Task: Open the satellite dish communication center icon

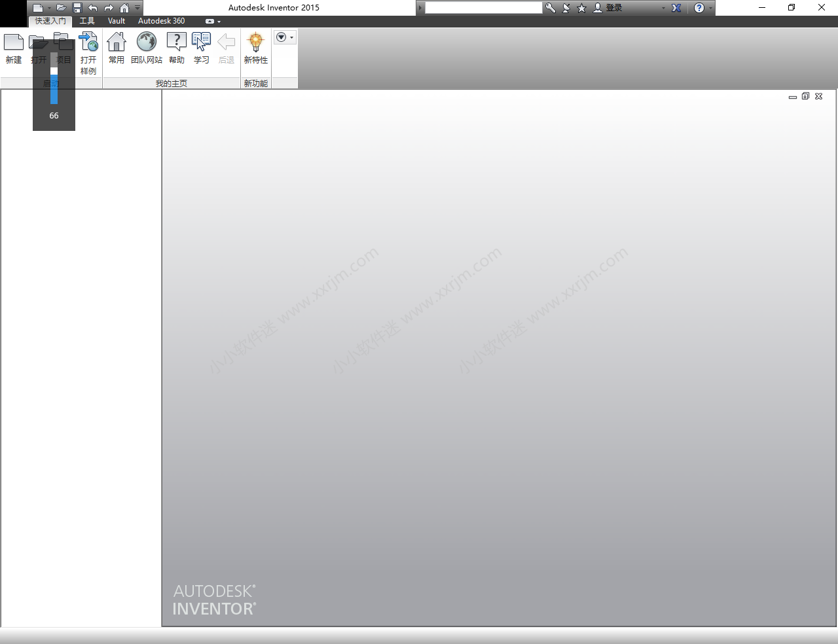Action: [566, 8]
